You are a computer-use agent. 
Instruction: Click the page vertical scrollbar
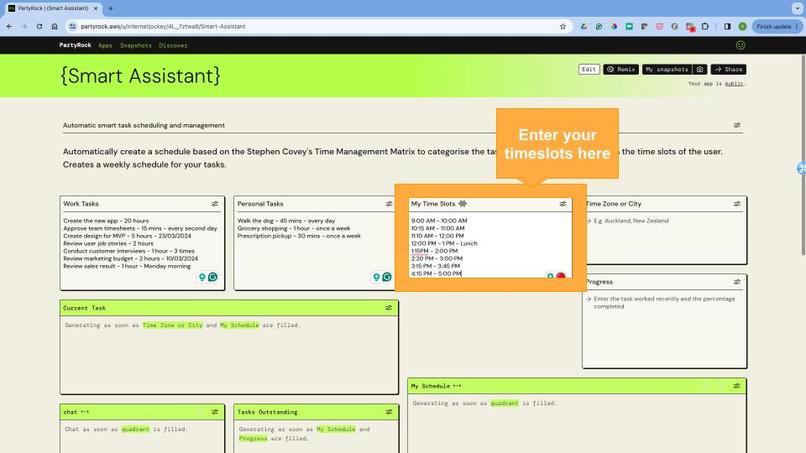click(x=802, y=154)
